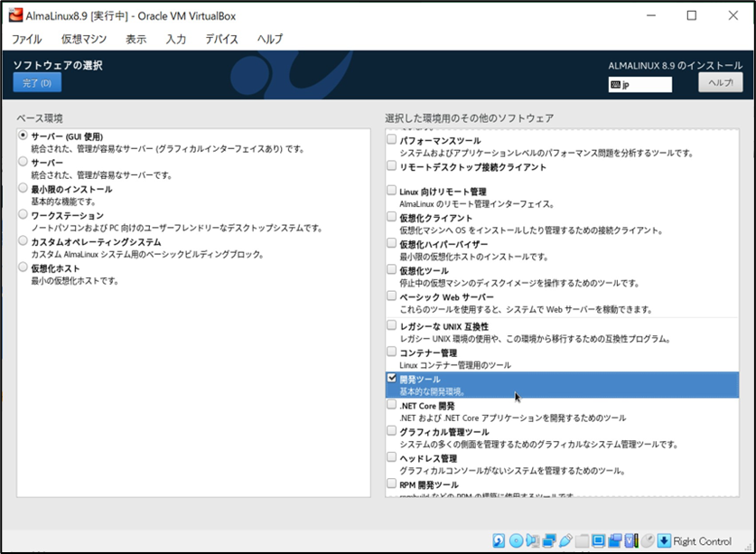The height and width of the screenshot is (554, 756).
Task: Toggle the mouse integration status icon
Action: click(x=648, y=540)
